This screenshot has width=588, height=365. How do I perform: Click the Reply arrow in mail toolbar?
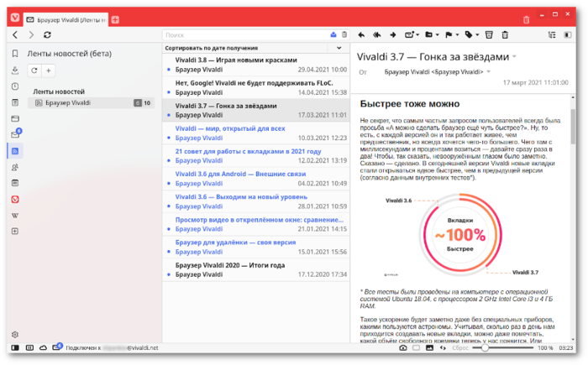pyautogui.click(x=361, y=35)
